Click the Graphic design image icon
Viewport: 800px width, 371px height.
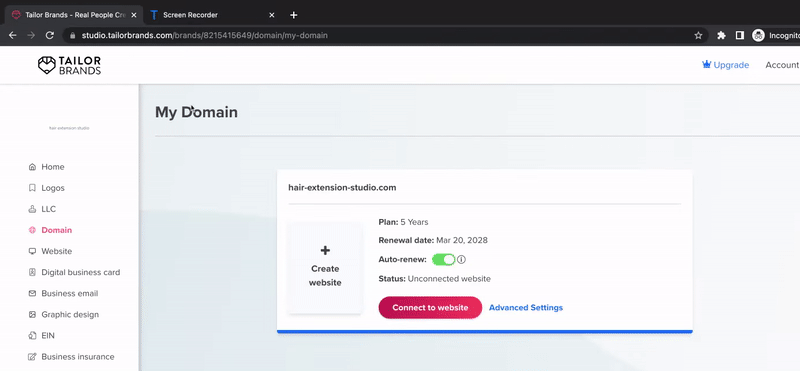tap(33, 314)
